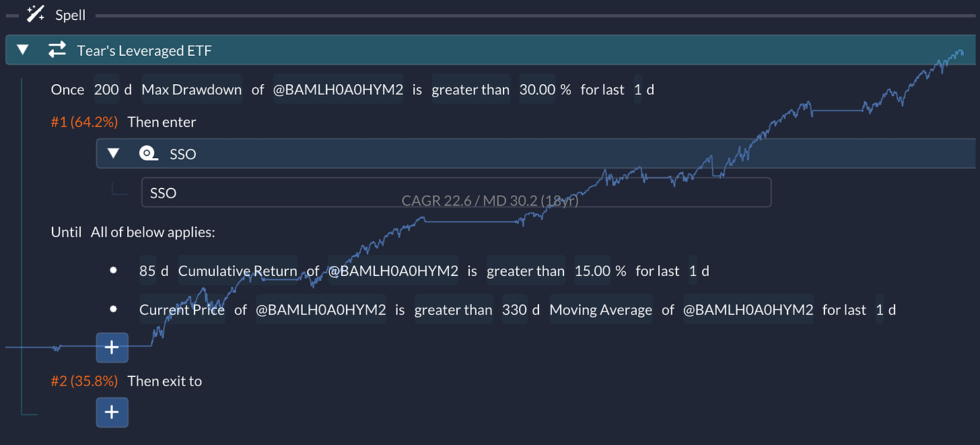Open the Cumulative Return metric dropdown
This screenshot has height=445, width=980.
[238, 271]
